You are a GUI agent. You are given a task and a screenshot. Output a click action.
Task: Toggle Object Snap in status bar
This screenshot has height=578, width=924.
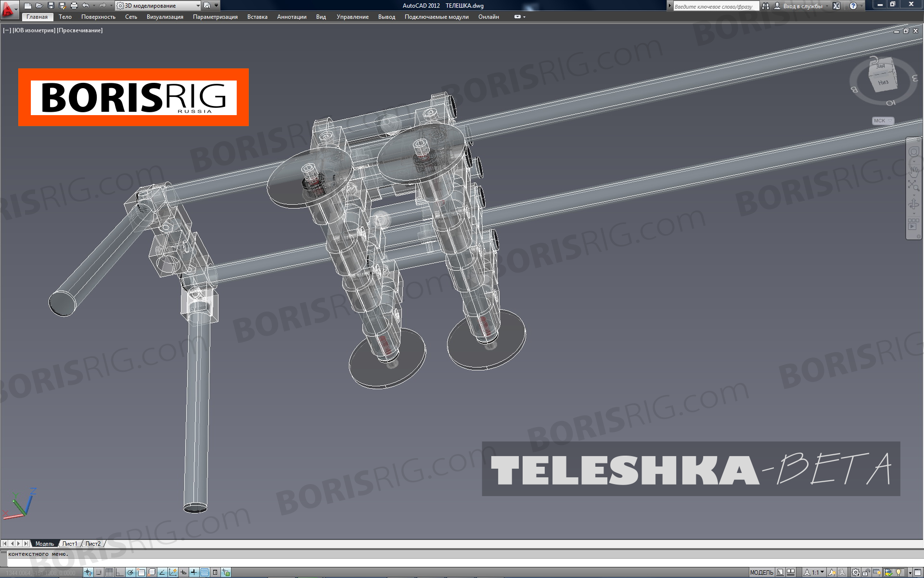coord(141,572)
